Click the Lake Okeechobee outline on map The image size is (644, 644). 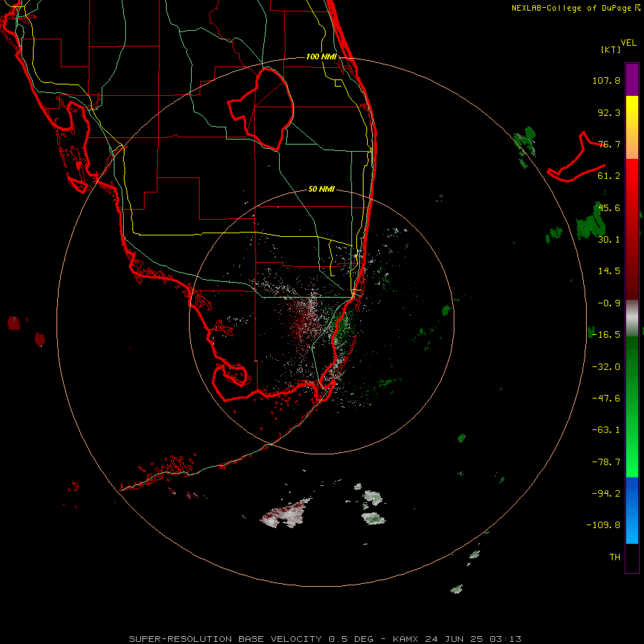[x=260, y=109]
